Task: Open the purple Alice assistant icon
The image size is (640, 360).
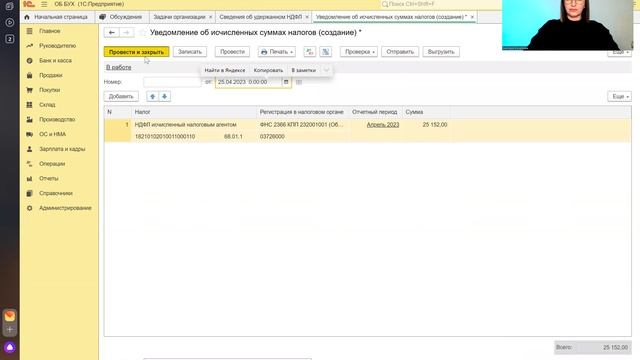Action: (10, 347)
